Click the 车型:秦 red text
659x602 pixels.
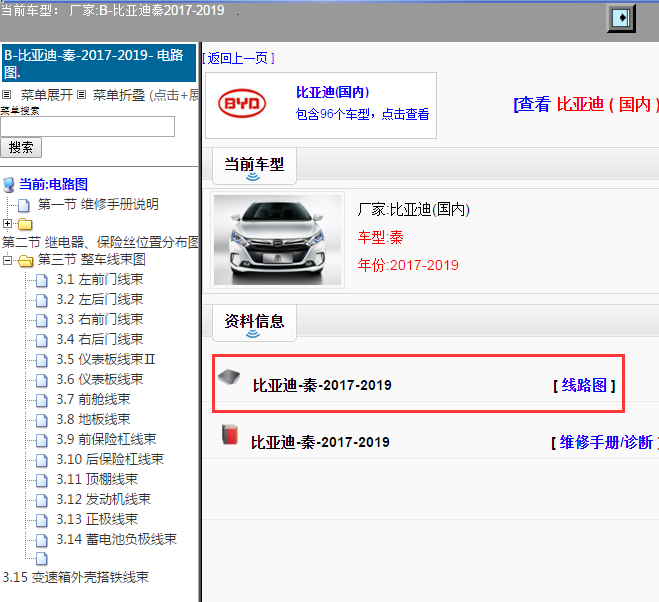pos(380,238)
